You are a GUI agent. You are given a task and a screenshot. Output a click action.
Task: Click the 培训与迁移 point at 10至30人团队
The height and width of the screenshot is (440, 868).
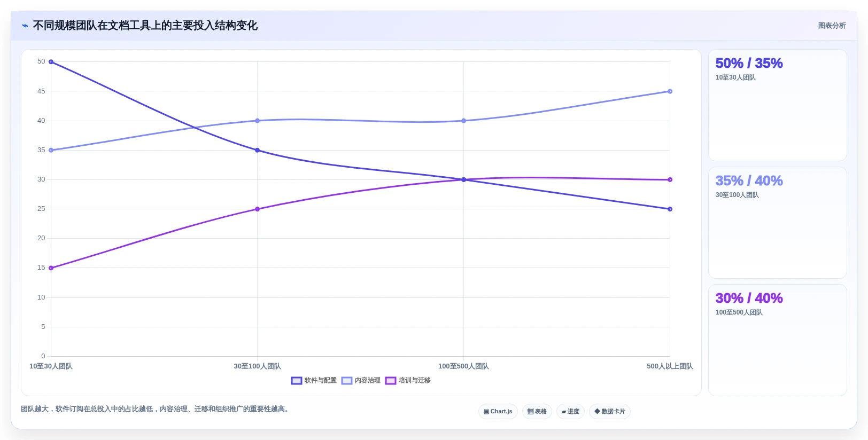tap(51, 268)
